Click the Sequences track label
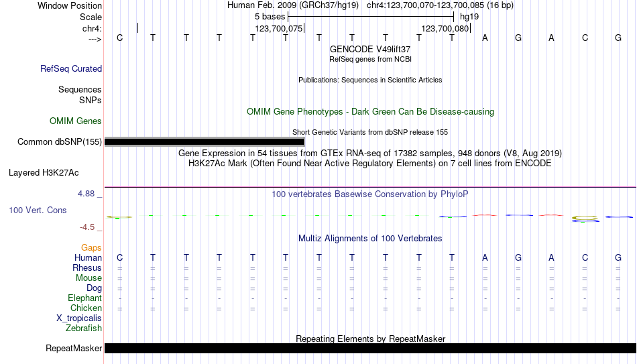 [x=80, y=89]
